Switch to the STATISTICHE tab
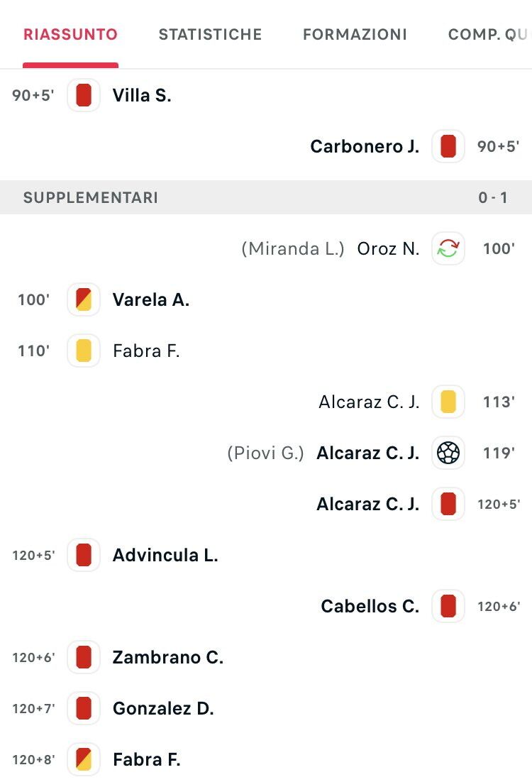The width and height of the screenshot is (532, 782). coord(210,34)
